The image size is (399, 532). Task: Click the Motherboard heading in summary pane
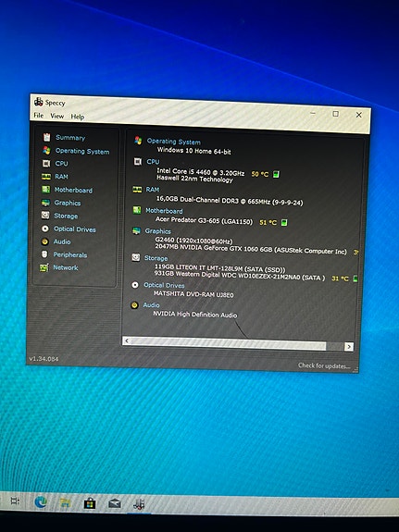click(164, 211)
